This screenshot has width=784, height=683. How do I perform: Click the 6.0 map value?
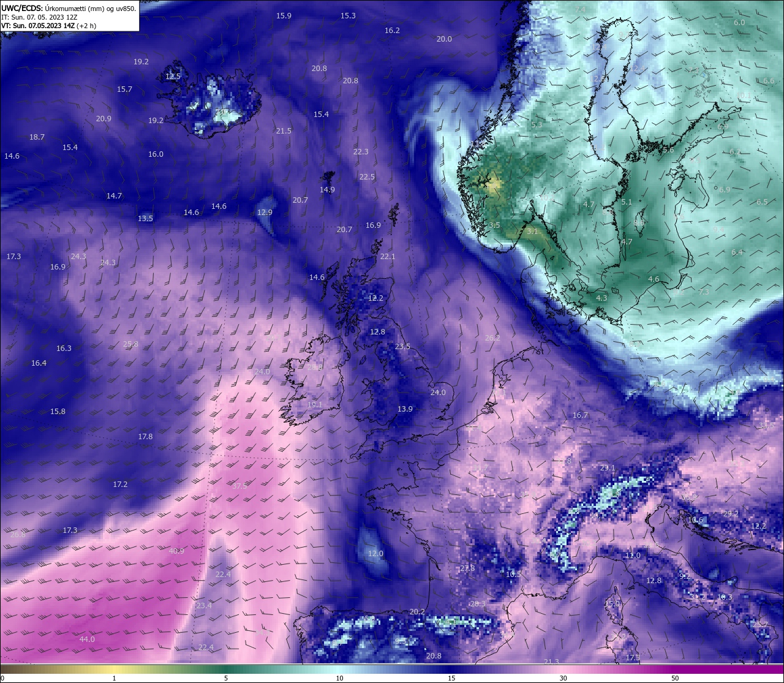point(739,23)
